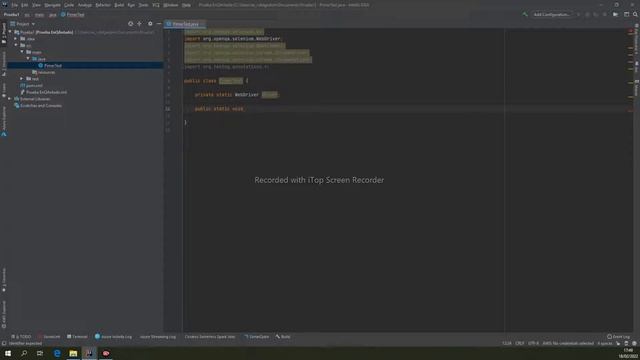Expand External Libraries node
This screenshot has width=640, height=360.
pyautogui.click(x=10, y=99)
